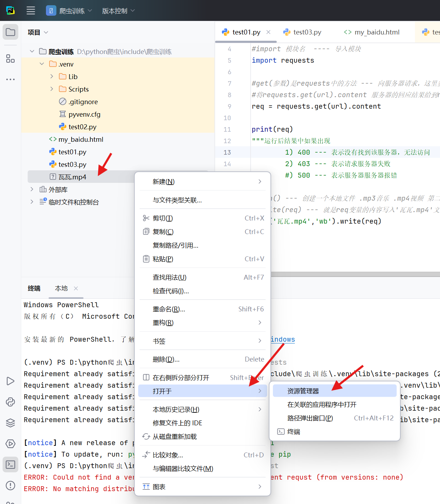Click the .gitignore file icon
The image size is (440, 504).
pos(63,102)
